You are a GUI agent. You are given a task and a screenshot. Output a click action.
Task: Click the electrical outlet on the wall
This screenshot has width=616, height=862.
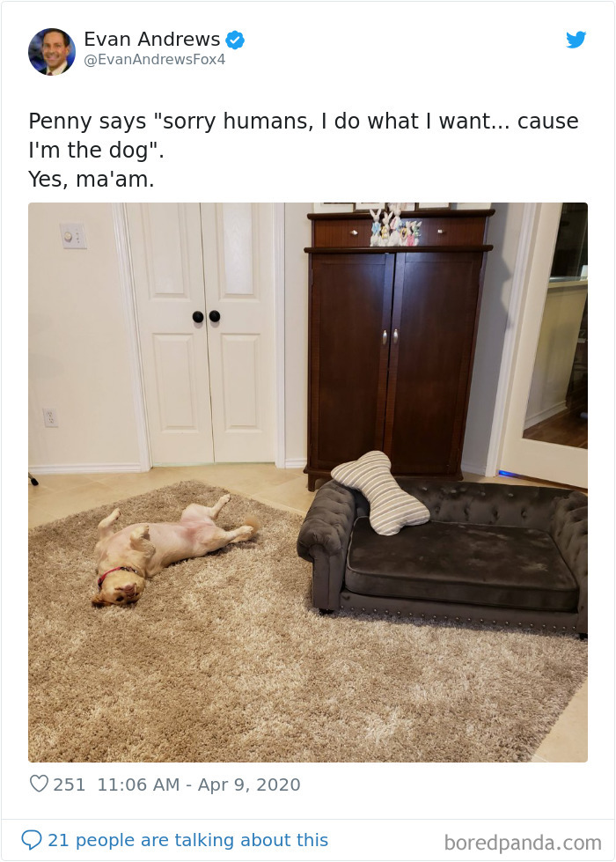coord(50,417)
